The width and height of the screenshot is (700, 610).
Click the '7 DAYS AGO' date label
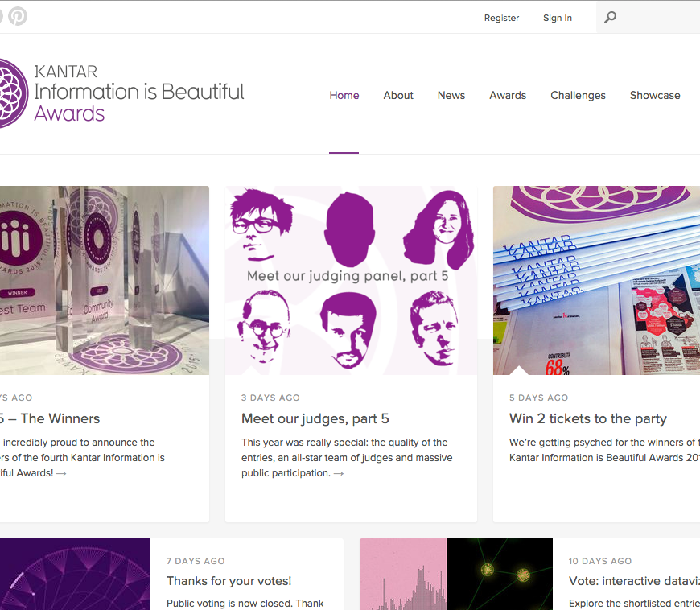coord(196,562)
